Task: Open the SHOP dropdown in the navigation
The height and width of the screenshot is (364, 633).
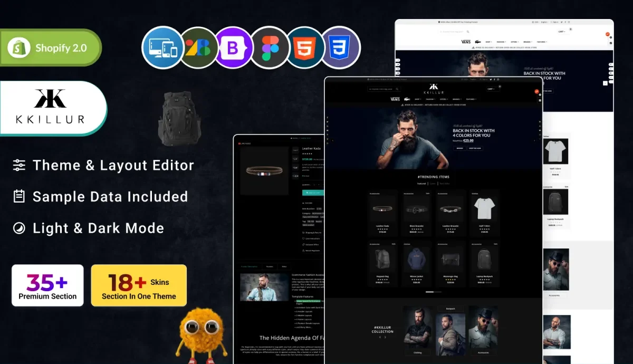Action: [418, 99]
